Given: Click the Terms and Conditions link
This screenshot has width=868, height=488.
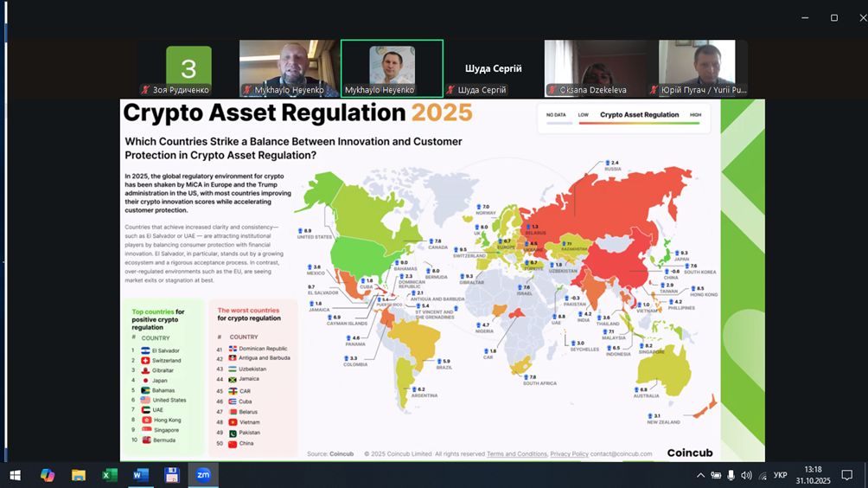Looking at the screenshot, I should (x=516, y=453).
